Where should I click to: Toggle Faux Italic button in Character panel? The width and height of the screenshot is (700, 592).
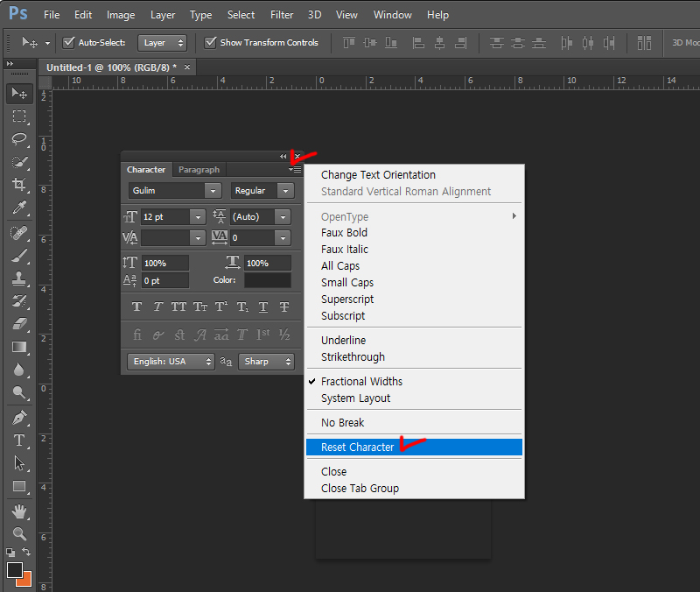coord(158,307)
